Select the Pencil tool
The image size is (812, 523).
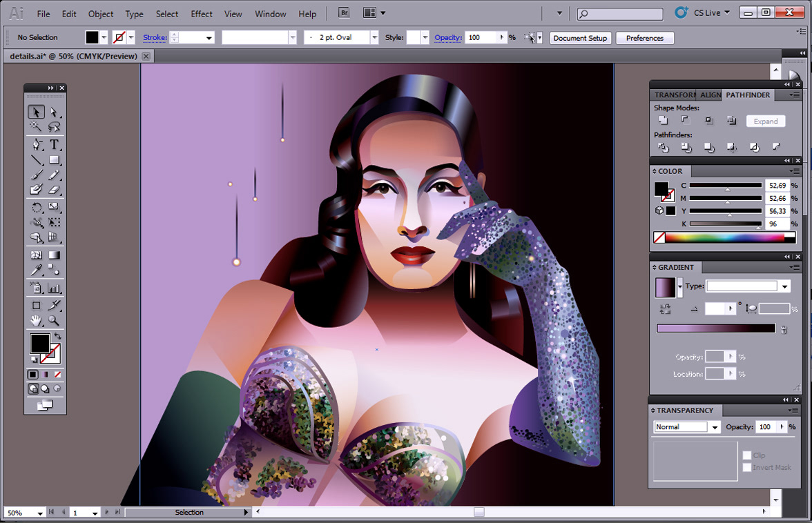point(54,175)
